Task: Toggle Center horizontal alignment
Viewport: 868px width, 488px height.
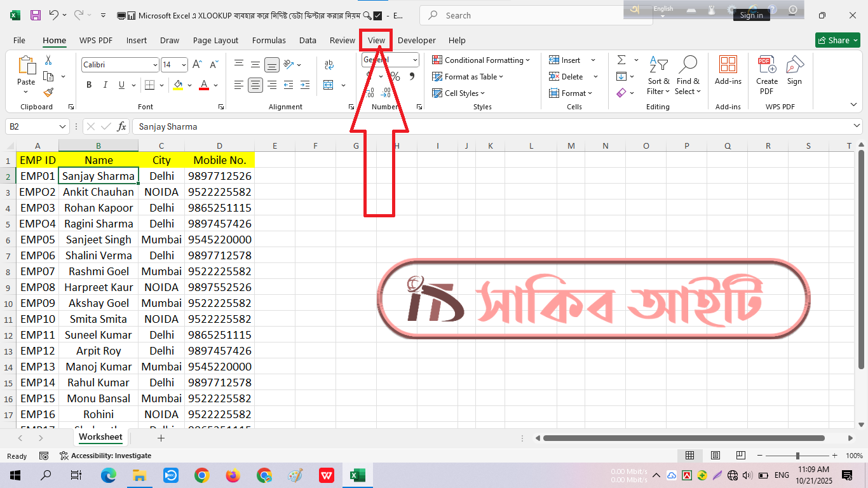Action: [255, 85]
